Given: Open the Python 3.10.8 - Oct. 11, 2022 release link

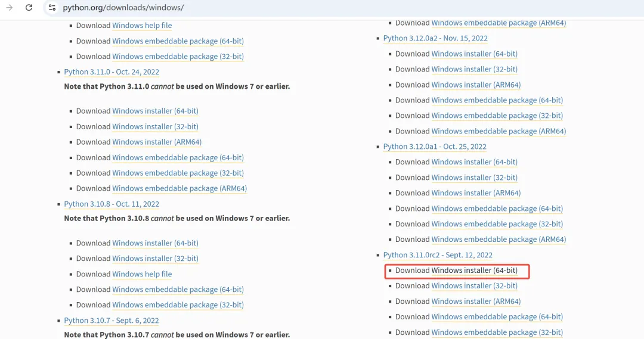Looking at the screenshot, I should coord(112,204).
